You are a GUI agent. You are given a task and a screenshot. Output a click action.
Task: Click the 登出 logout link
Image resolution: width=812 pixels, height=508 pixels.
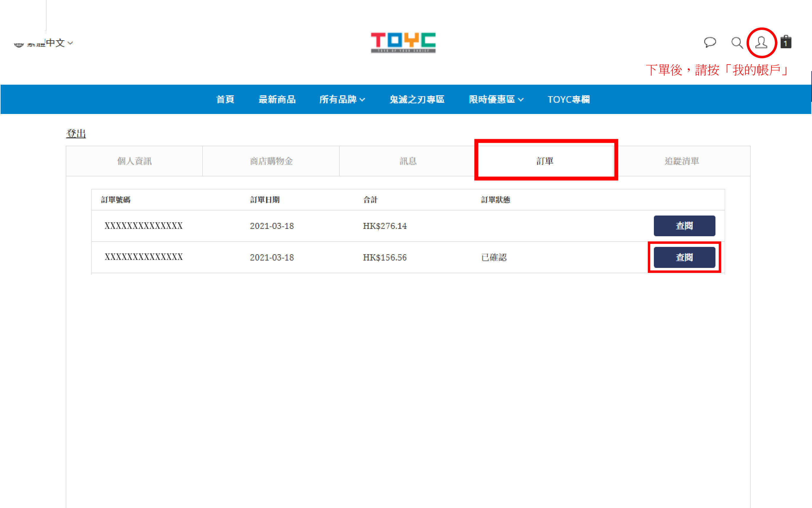76,134
